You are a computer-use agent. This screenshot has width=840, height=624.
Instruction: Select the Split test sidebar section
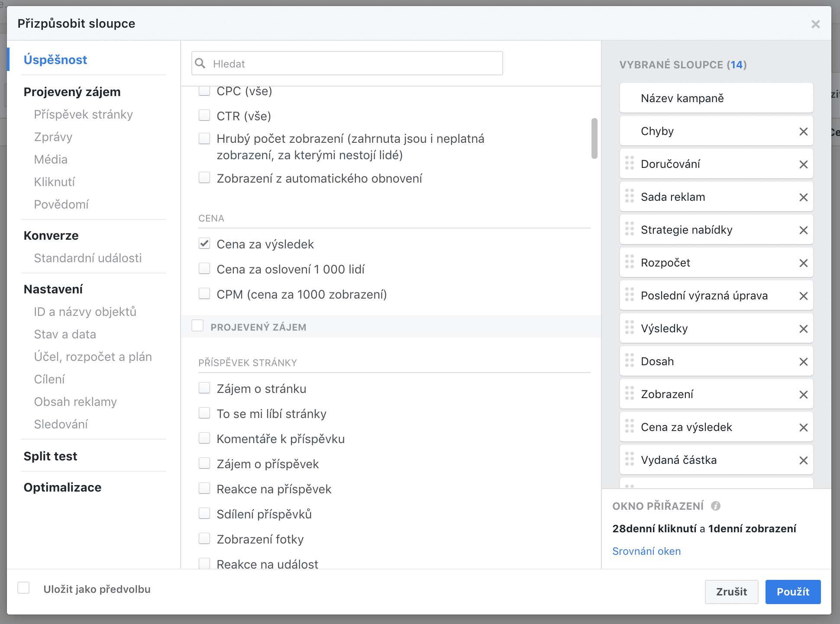[x=50, y=456]
